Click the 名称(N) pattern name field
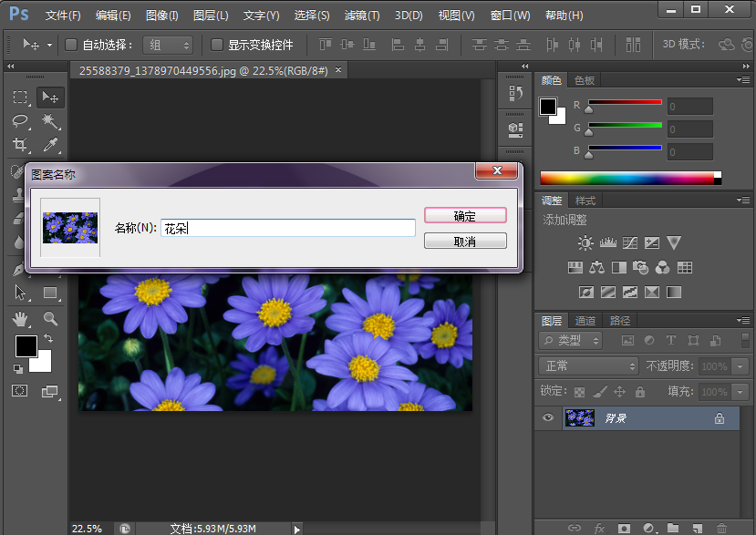 point(288,228)
